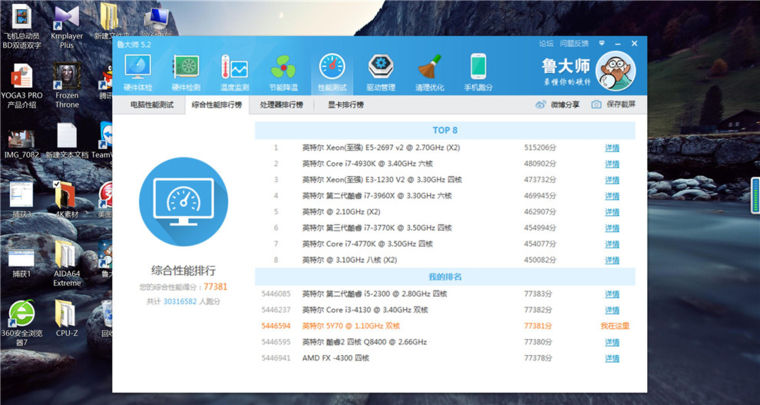Click 我在这里 link in 5Y70 row
760x405 pixels.
(x=612, y=326)
